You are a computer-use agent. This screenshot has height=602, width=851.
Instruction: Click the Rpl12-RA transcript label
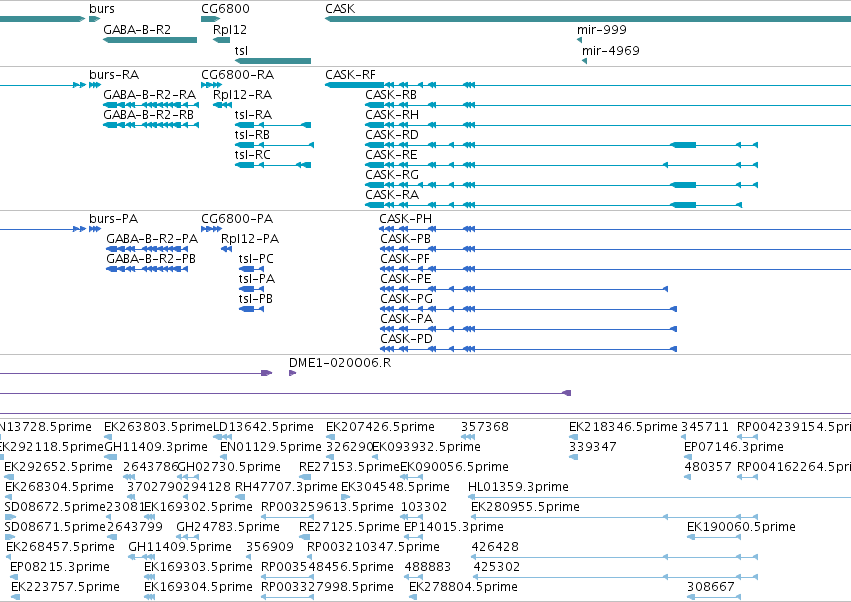(242, 94)
